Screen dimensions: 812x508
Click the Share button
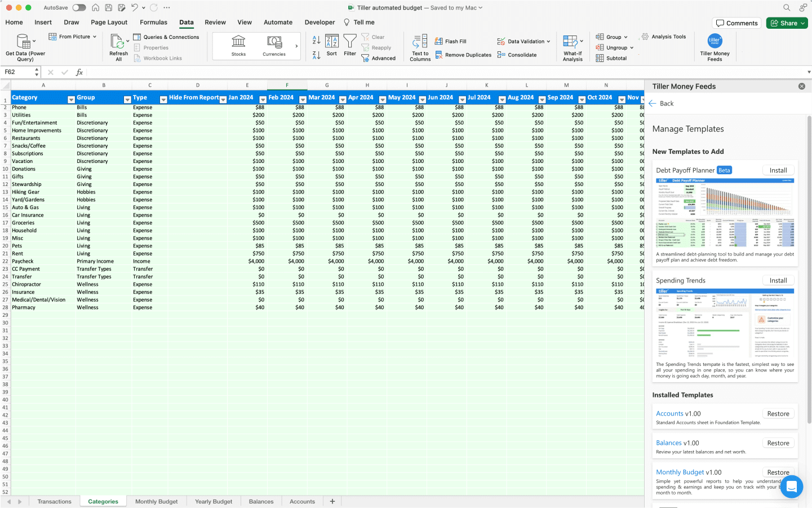(x=787, y=23)
